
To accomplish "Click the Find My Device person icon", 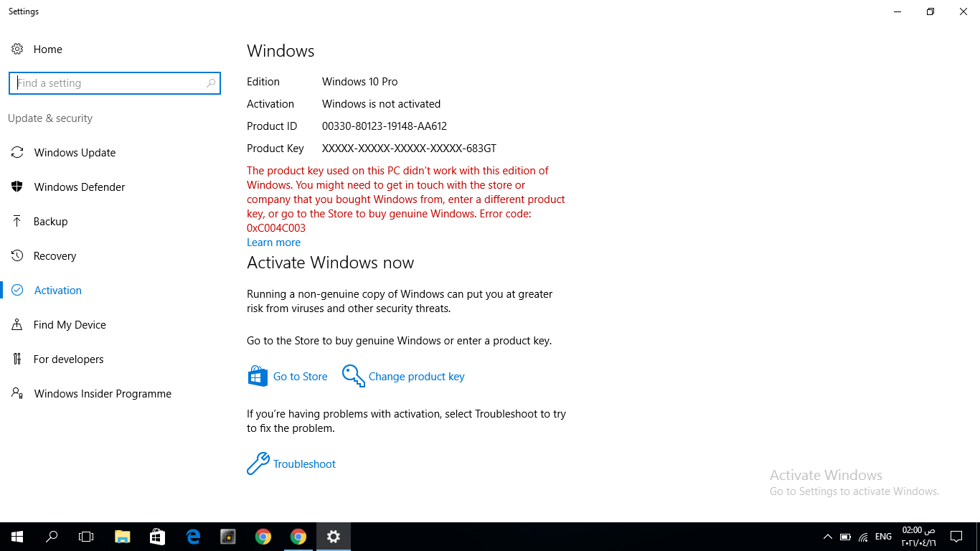I will pyautogui.click(x=17, y=324).
